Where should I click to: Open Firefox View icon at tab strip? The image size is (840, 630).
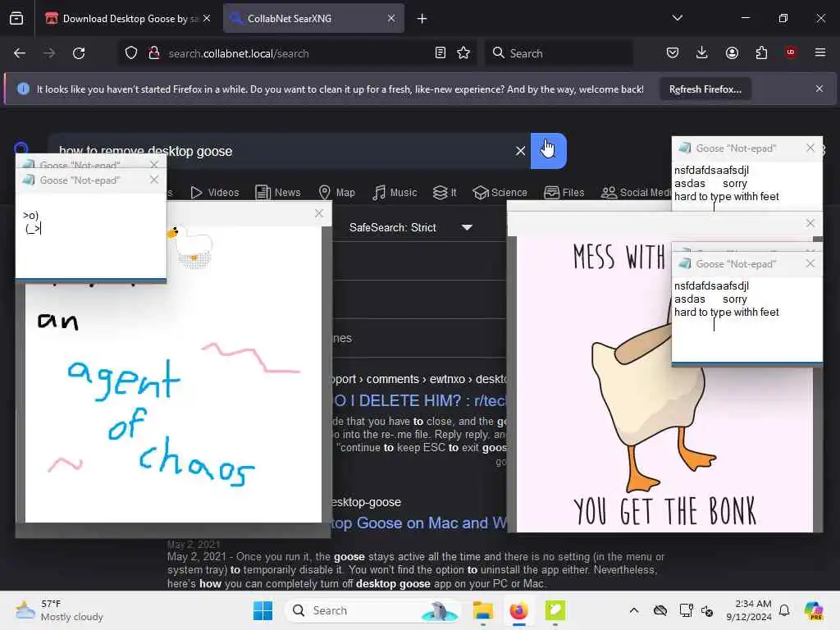(16, 18)
